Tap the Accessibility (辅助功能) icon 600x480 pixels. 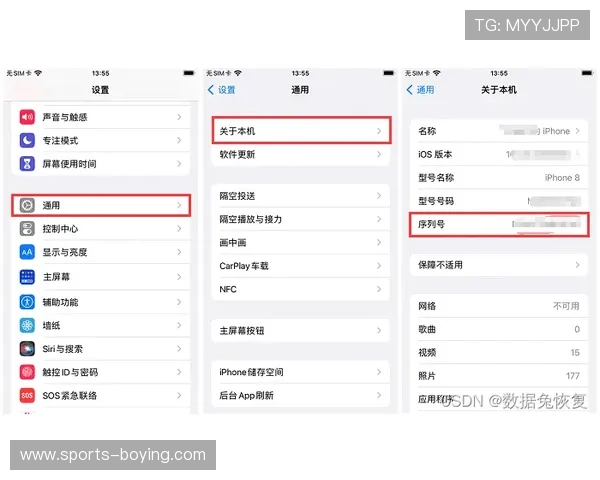(27, 302)
